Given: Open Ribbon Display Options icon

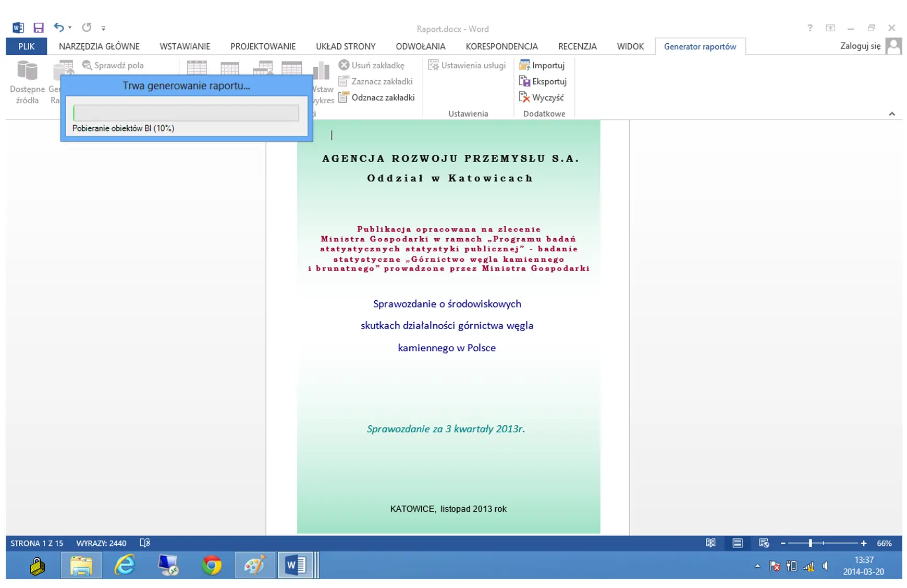Looking at the screenshot, I should (x=830, y=28).
